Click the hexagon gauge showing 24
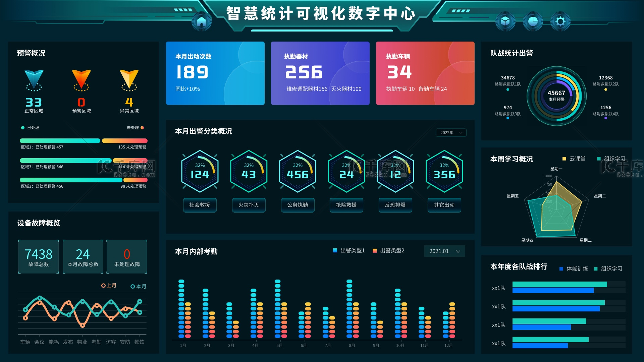The width and height of the screenshot is (644, 362). point(346,171)
